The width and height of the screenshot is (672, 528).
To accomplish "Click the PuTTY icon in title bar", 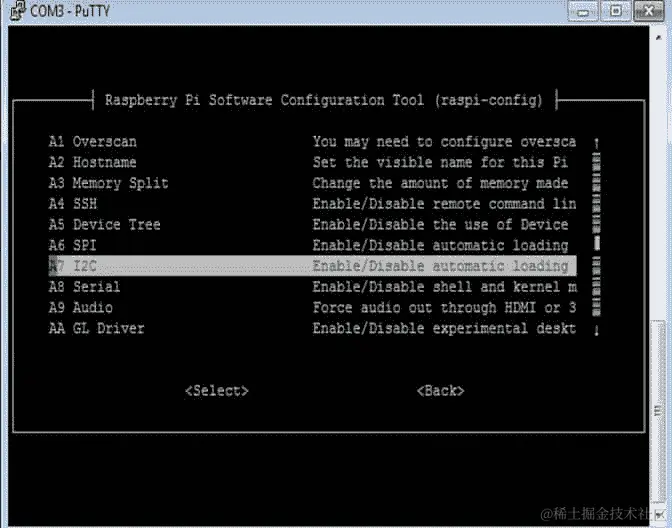I will [x=17, y=10].
